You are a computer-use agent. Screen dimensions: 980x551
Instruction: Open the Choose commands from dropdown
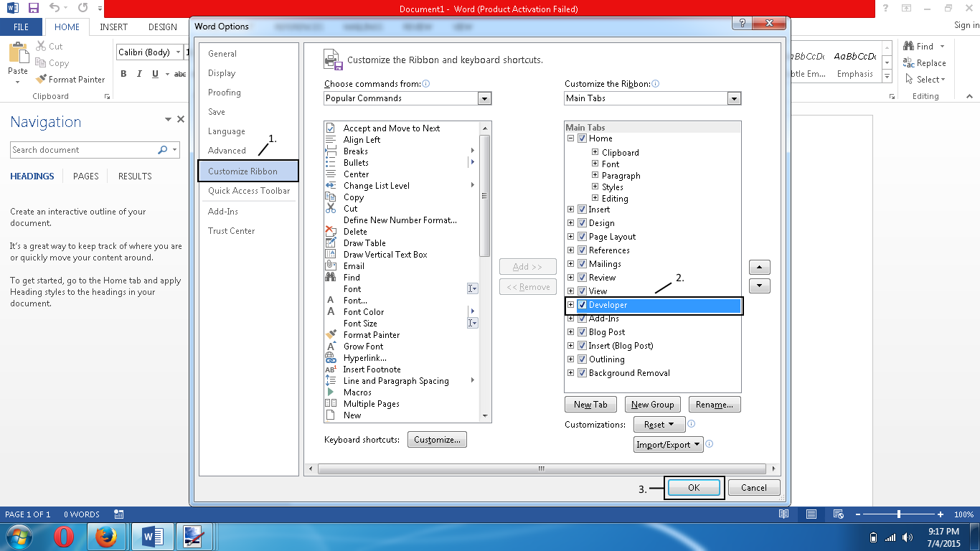(x=485, y=98)
